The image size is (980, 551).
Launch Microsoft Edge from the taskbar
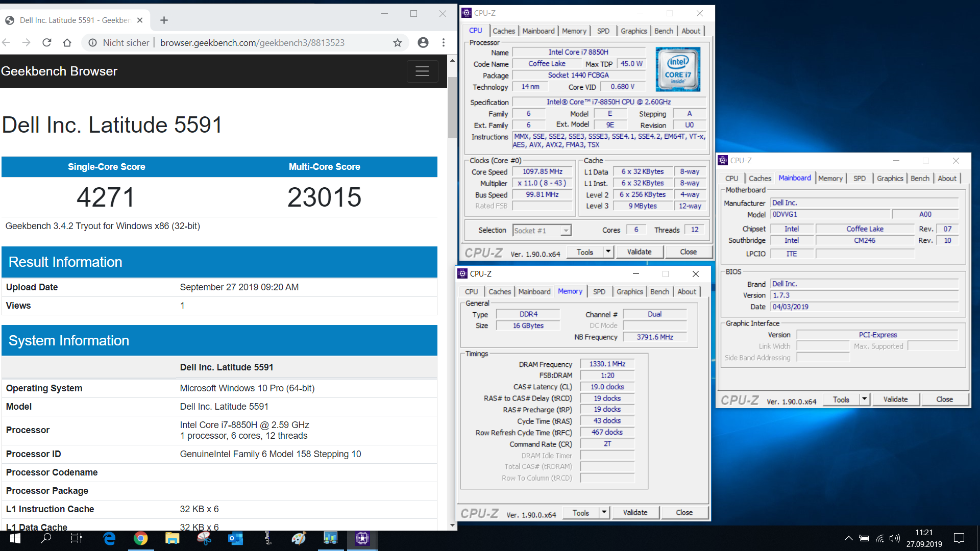click(x=109, y=538)
